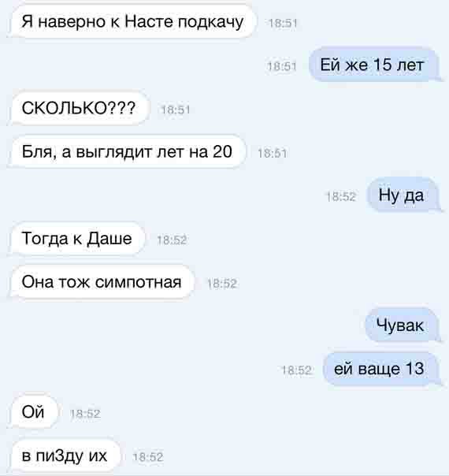Click the "Она тож симпотная" bubble
The width and height of the screenshot is (449, 476).
pyautogui.click(x=102, y=282)
